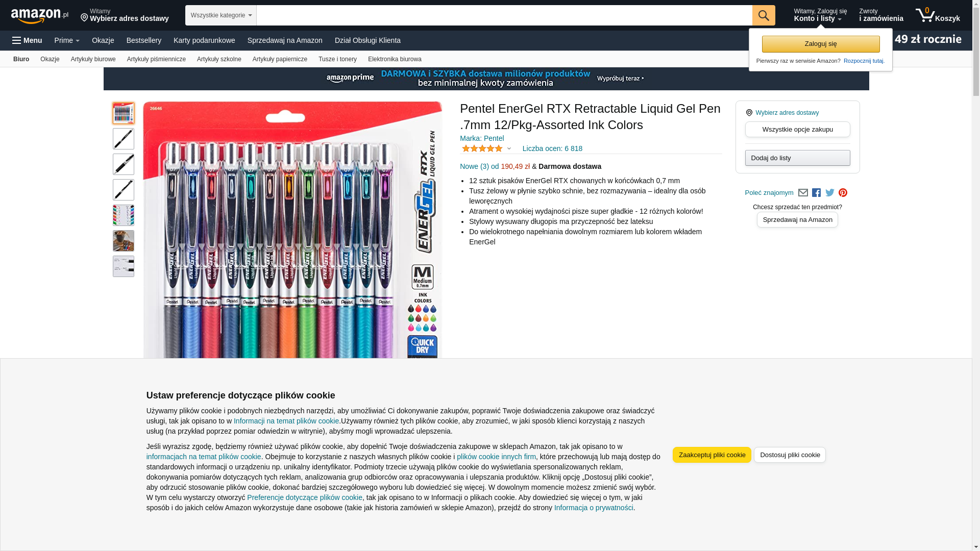This screenshot has height=551, width=980.
Task: Open the Bestsellery nav item
Action: [x=144, y=40]
